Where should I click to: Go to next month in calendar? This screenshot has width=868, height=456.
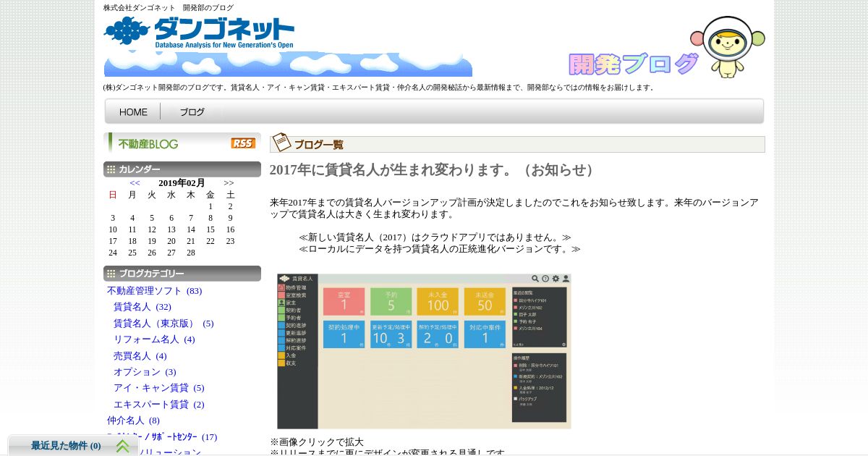(229, 183)
